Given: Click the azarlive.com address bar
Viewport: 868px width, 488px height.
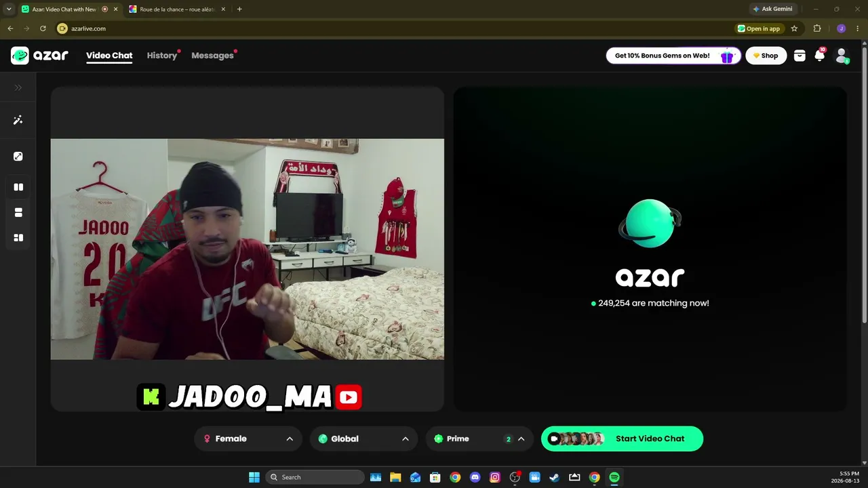Looking at the screenshot, I should 393,28.
